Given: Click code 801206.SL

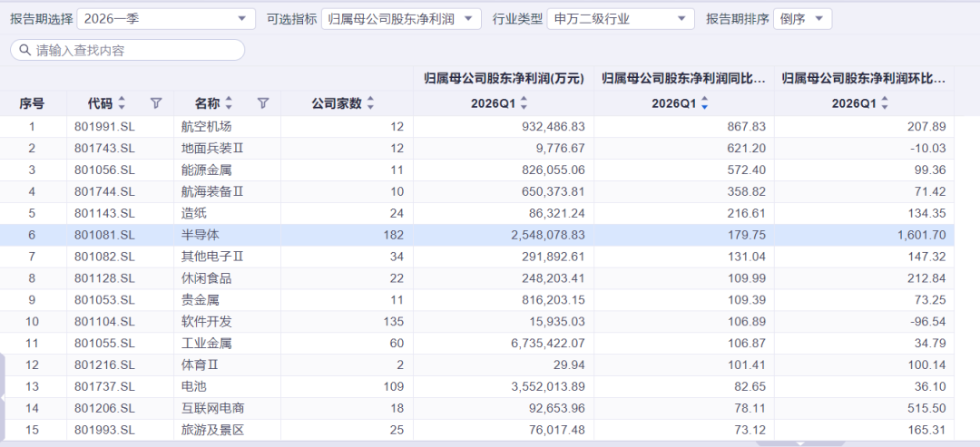Looking at the screenshot, I should tap(104, 408).
